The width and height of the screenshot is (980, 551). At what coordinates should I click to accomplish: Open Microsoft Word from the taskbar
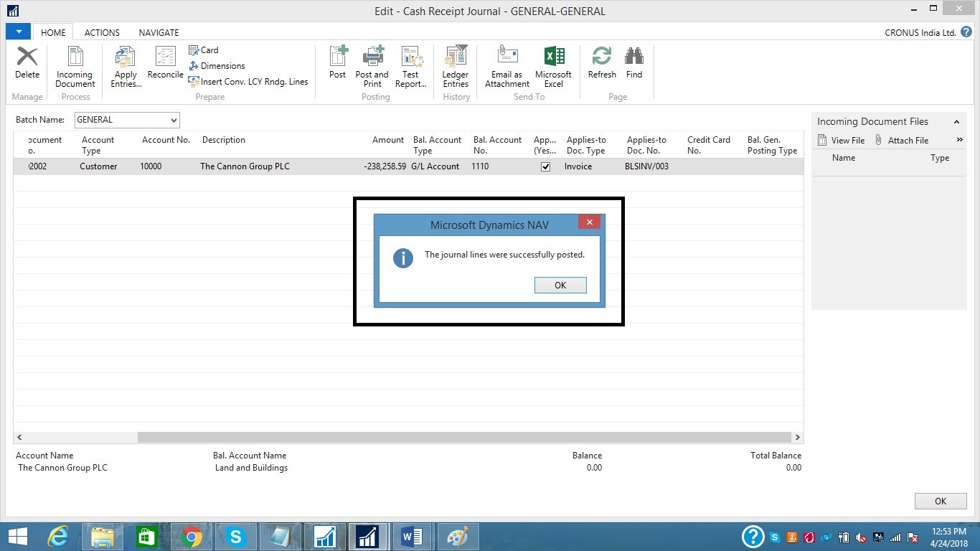[412, 537]
